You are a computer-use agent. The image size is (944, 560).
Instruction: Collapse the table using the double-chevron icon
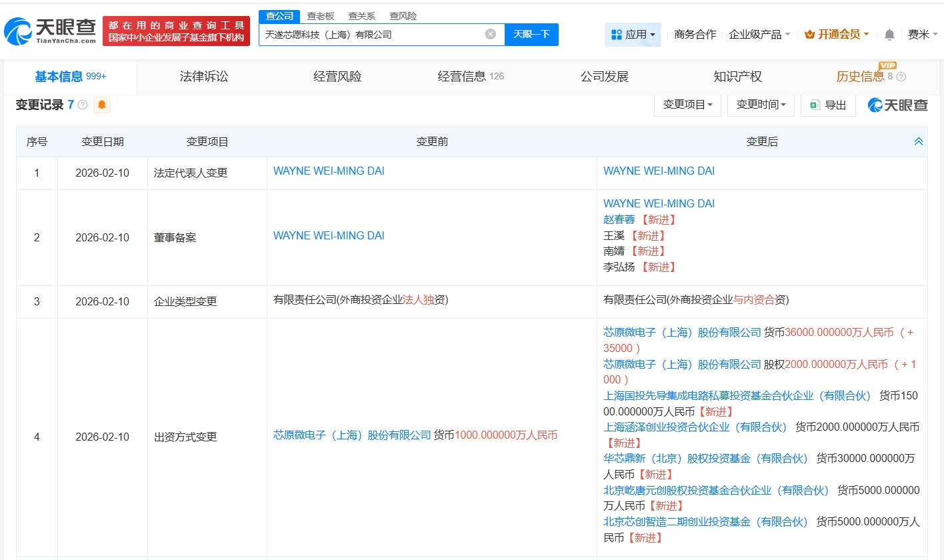(918, 141)
